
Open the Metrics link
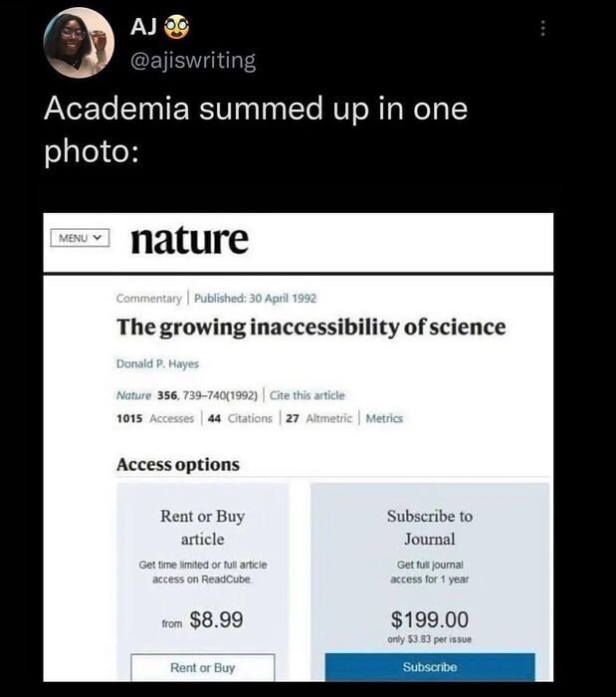384,418
